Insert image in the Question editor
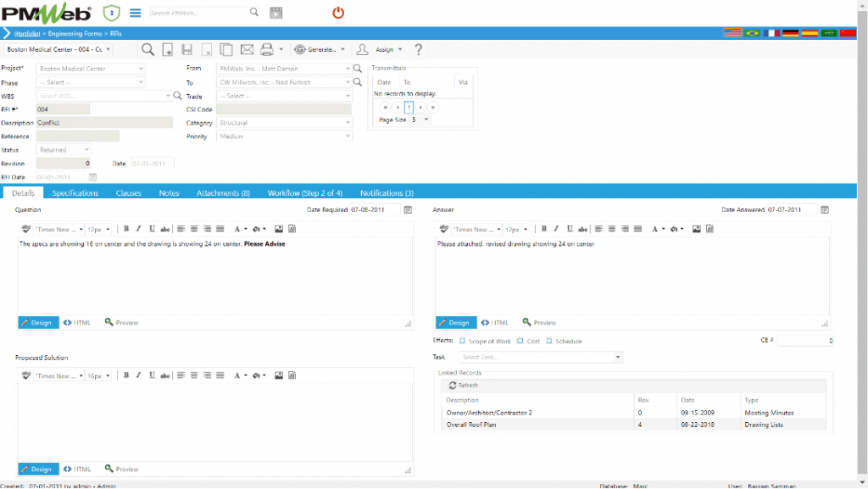868x489 pixels. (x=278, y=229)
